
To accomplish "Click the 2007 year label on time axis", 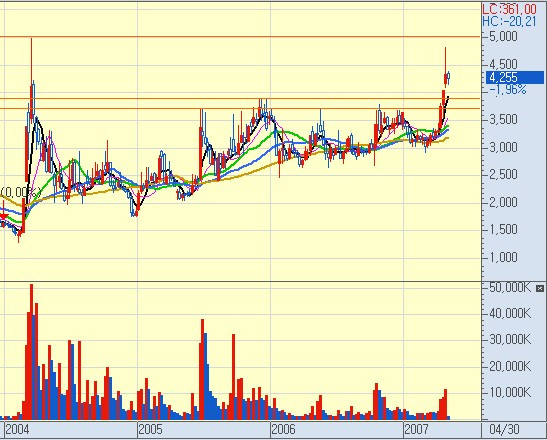I will coord(416,429).
